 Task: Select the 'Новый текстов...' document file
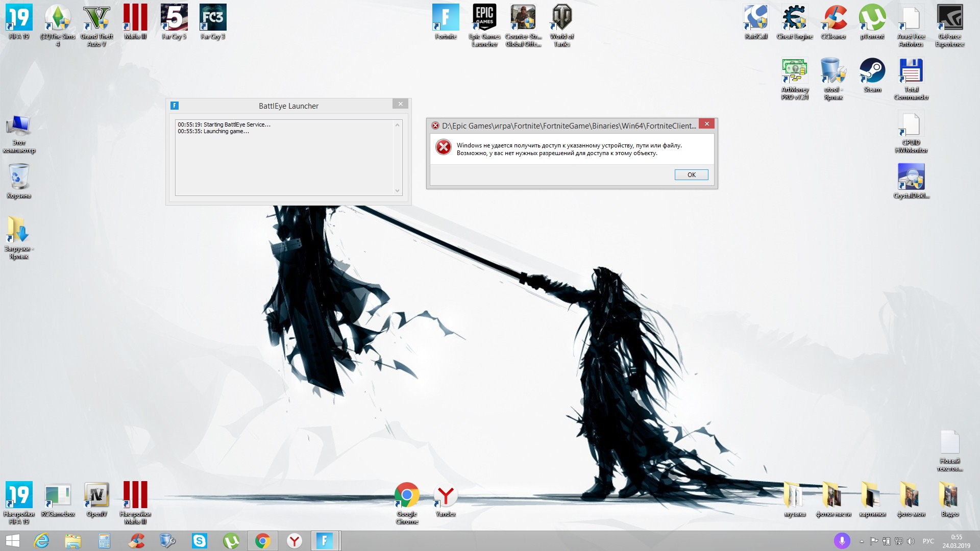(950, 450)
